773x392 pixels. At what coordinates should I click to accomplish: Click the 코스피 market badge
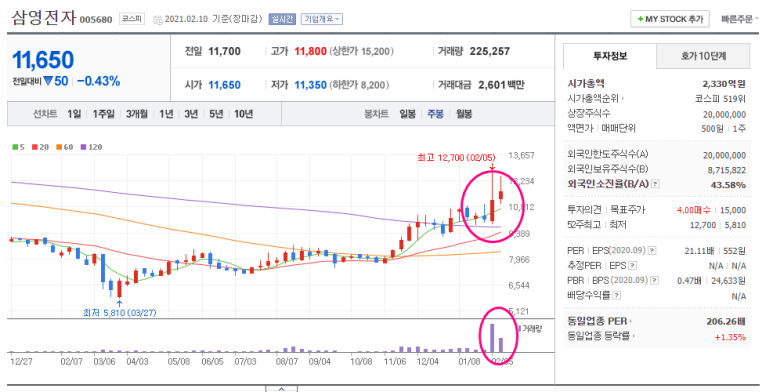click(132, 19)
